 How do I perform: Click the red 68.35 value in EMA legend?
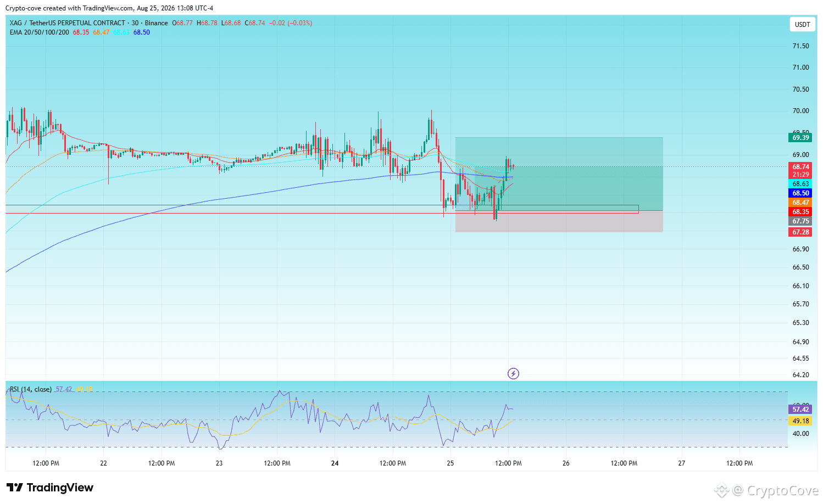coord(81,32)
